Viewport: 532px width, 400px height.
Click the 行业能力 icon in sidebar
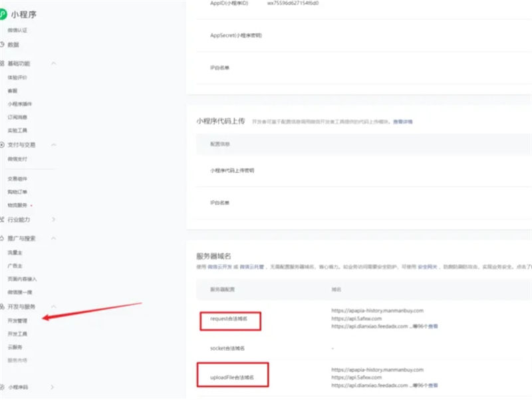point(3,219)
